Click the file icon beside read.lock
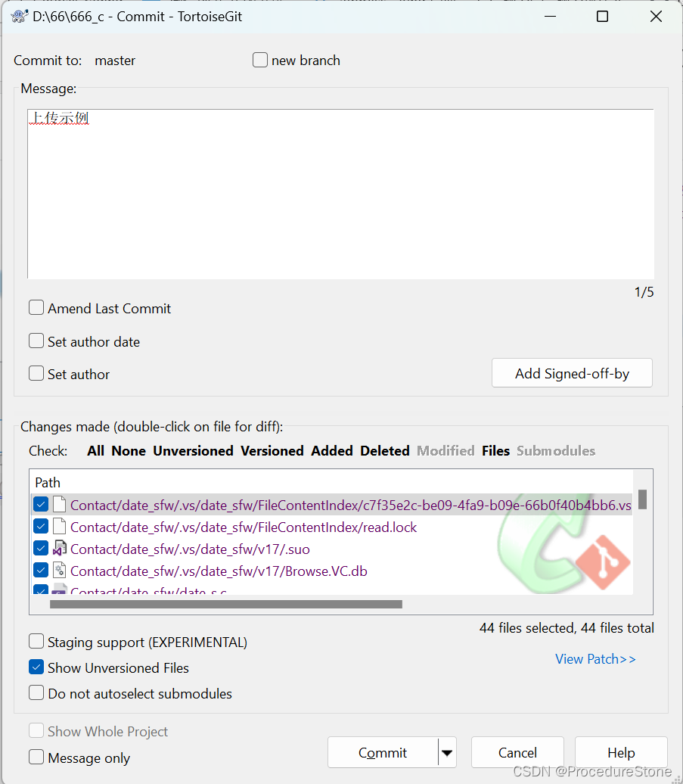This screenshot has height=784, width=683. 60,527
